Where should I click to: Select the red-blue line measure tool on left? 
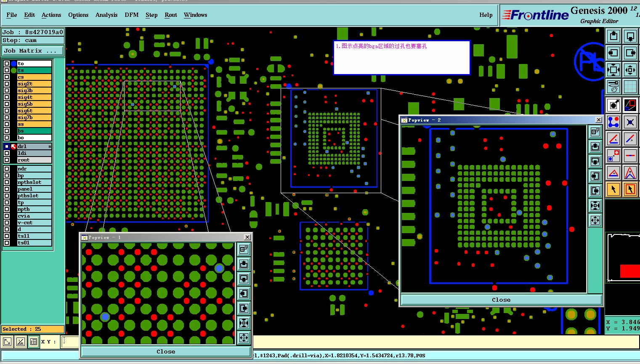pyautogui.click(x=613, y=139)
